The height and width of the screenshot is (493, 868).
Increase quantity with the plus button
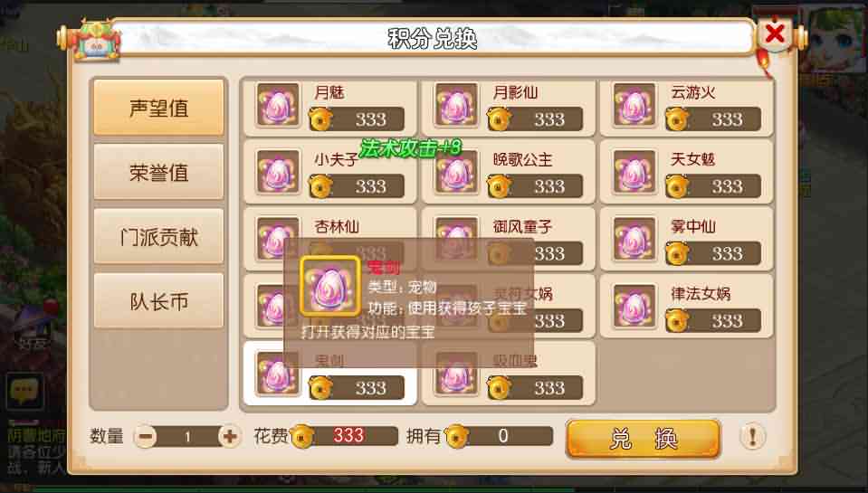[229, 437]
